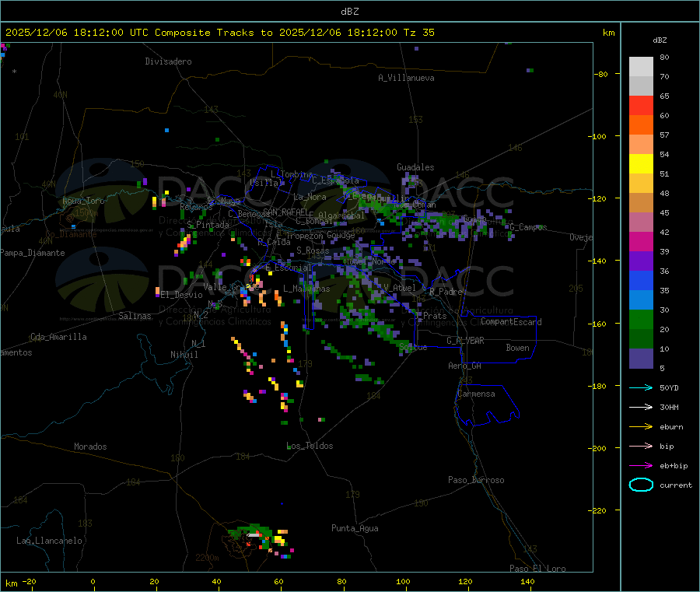700x592 pixels.
Task: Select the blue 35-36 dBZ swatch
Action: point(641,280)
